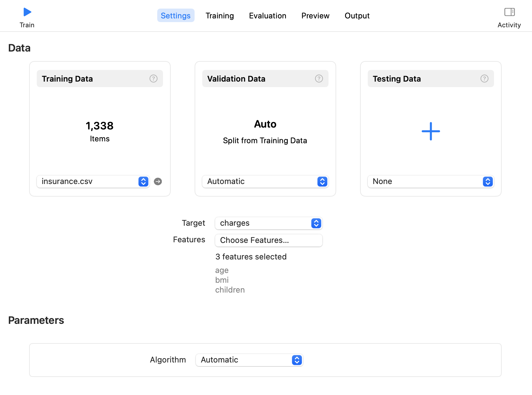The image size is (532, 395).
Task: Open the Automatic validation data dropdown
Action: (x=265, y=182)
